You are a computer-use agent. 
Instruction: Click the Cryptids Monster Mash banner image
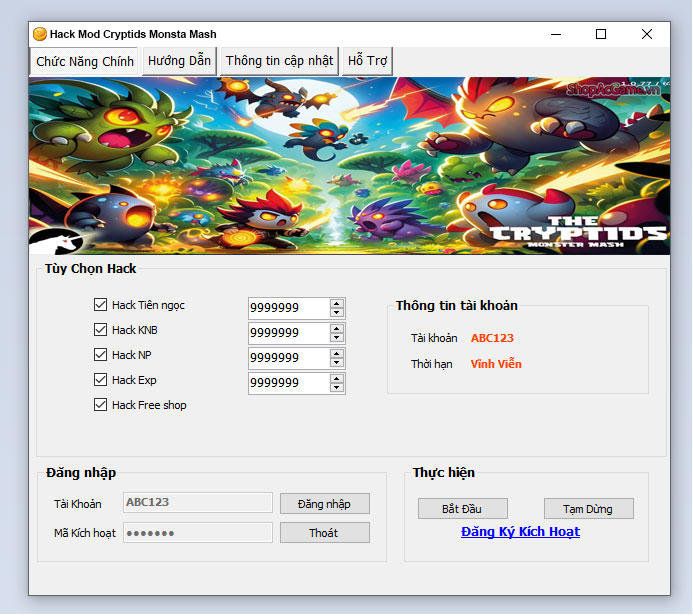[350, 166]
